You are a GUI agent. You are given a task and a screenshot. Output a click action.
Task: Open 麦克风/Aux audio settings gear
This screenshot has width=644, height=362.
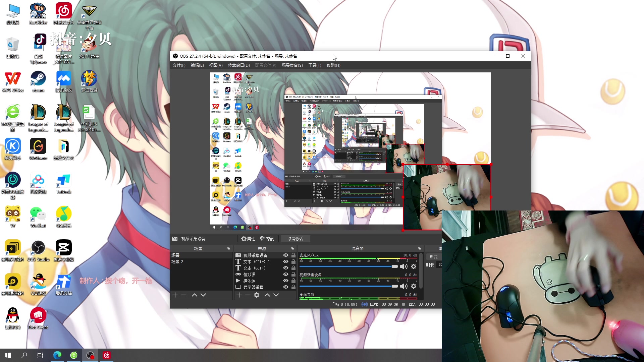pos(414,267)
